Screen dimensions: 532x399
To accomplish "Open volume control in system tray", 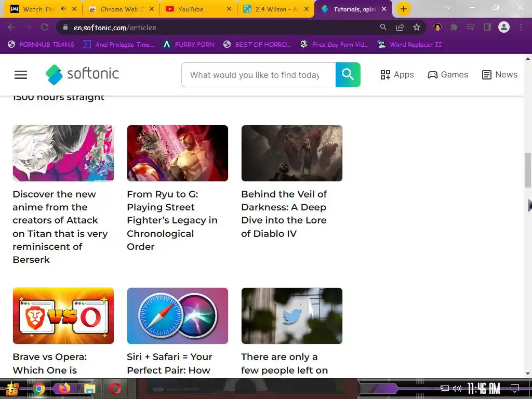I will (x=457, y=389).
